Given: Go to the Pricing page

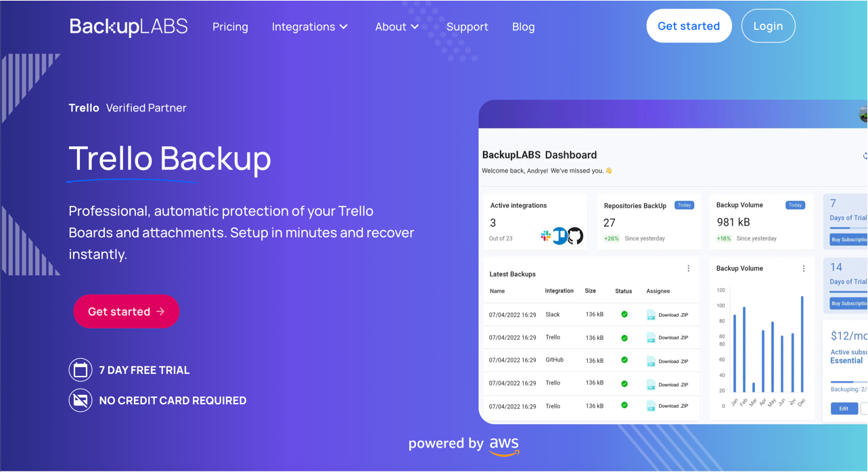Looking at the screenshot, I should coord(230,26).
